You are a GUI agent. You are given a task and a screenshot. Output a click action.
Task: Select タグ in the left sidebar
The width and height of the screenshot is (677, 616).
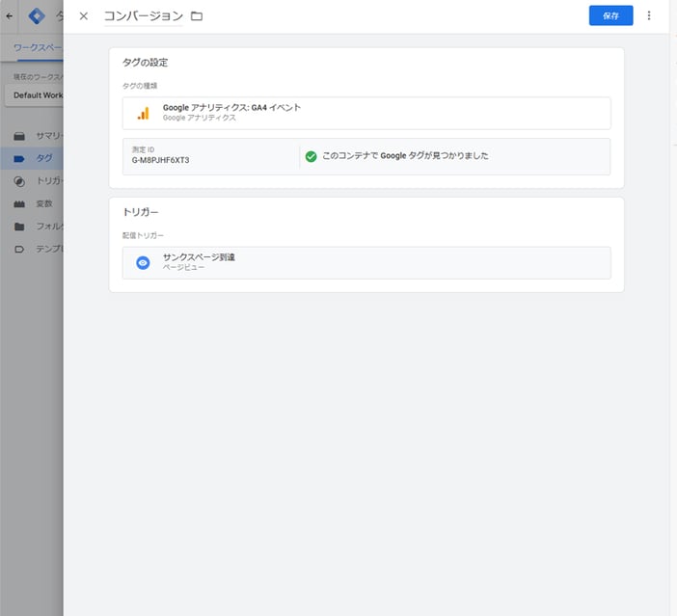pos(32,158)
